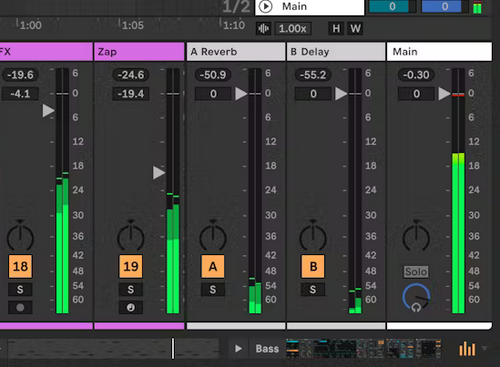Click the 1:10 timeline ruler mark
This screenshot has height=367, width=500.
pos(234,25)
